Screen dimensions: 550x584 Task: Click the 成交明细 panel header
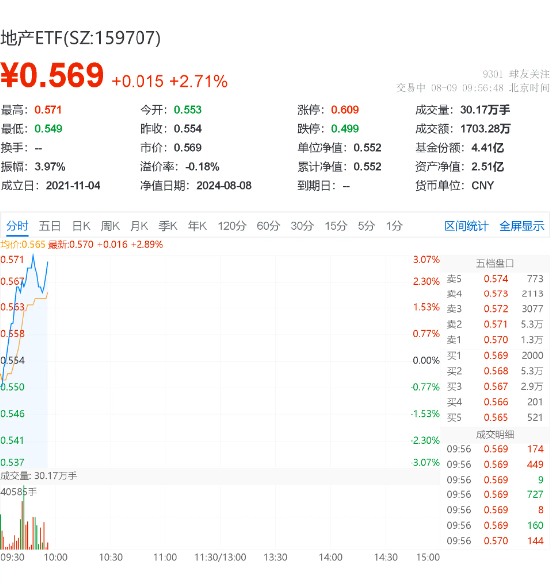pos(495,434)
